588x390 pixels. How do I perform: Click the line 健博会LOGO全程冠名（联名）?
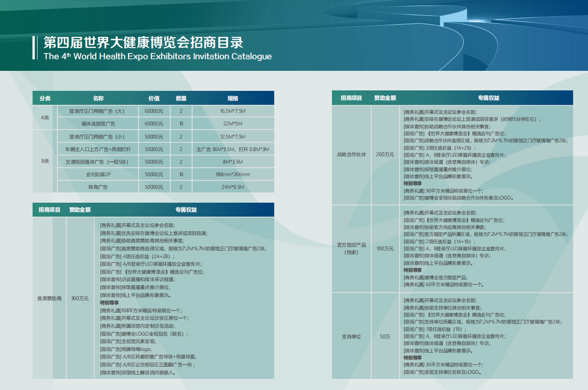point(145,334)
